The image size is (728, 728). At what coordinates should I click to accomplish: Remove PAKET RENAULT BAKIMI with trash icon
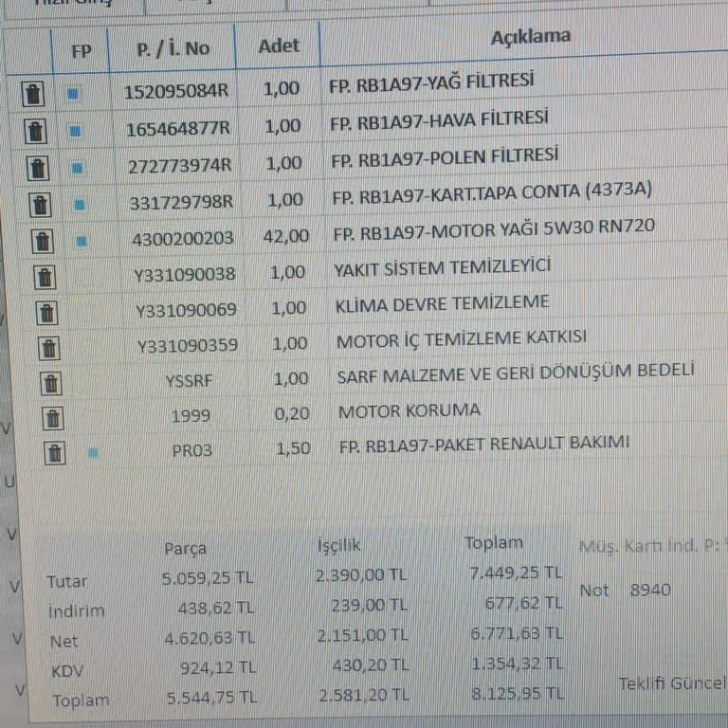(x=55, y=451)
